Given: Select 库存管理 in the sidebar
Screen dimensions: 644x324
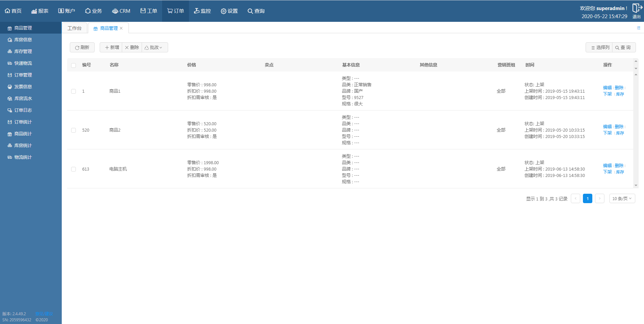Looking at the screenshot, I should [x=31, y=51].
